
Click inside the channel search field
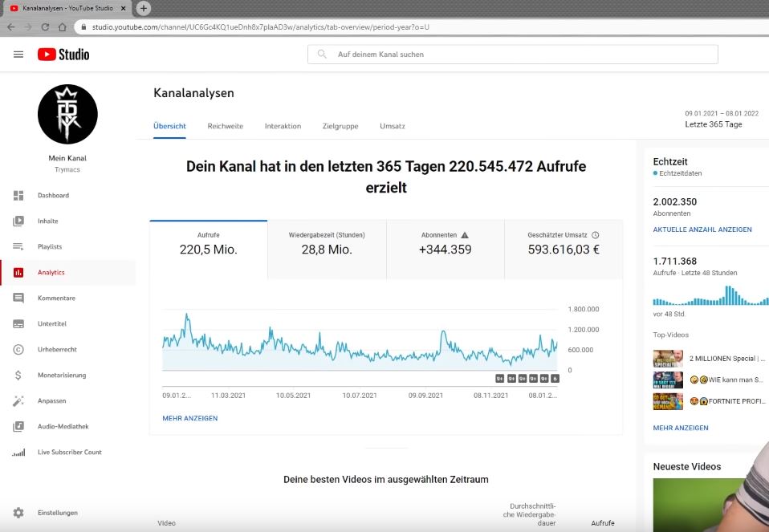[x=514, y=54]
